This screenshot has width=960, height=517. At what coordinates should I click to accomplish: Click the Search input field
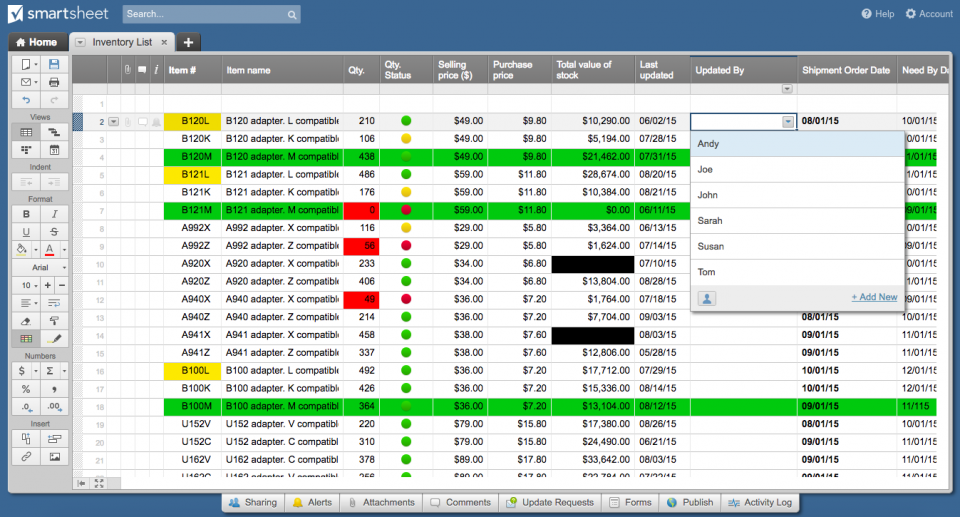point(210,15)
